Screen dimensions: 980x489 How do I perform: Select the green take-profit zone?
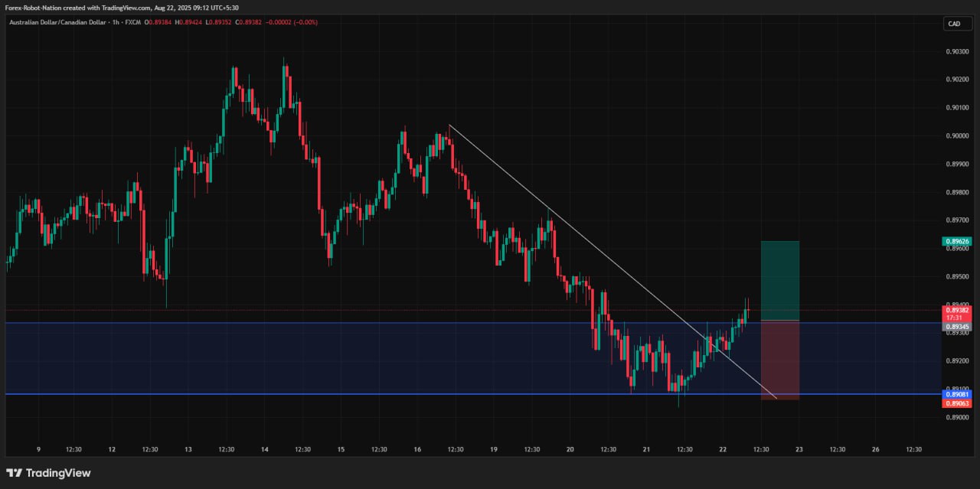pyautogui.click(x=779, y=280)
